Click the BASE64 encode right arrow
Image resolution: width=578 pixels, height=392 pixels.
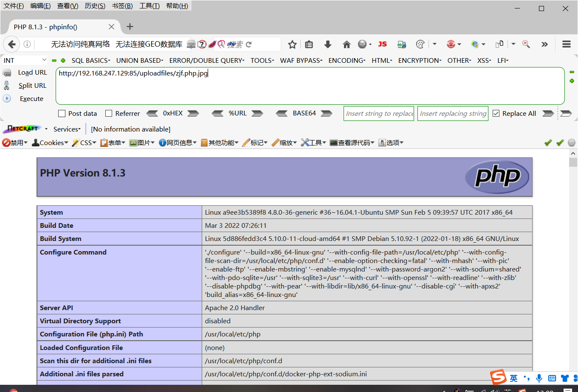point(326,113)
